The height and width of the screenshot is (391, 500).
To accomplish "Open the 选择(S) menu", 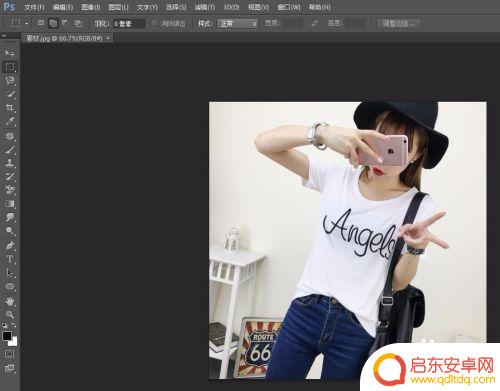I will pyautogui.click(x=176, y=7).
